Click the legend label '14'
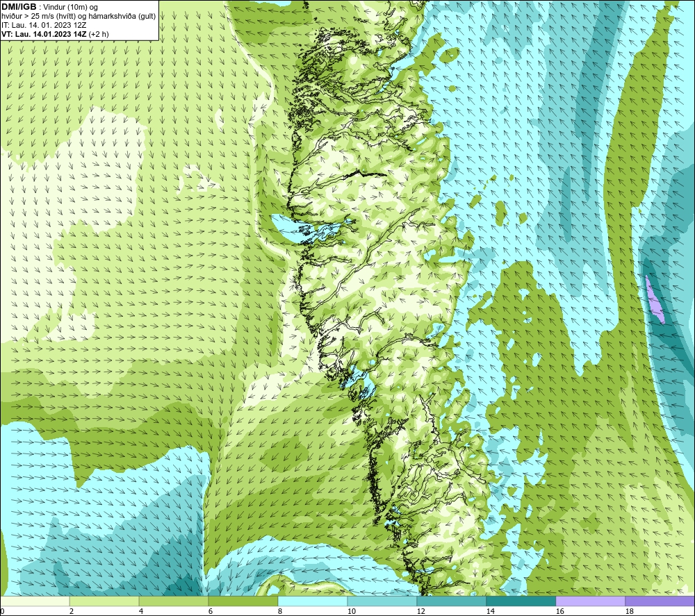The image size is (695, 616). (x=491, y=612)
